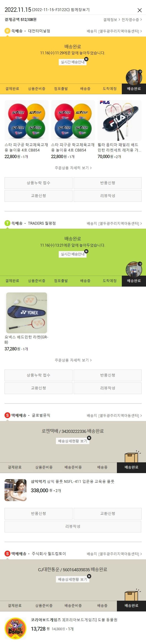Click the yellow 'e' 쓱배송 store icon
The height and width of the screenshot is (644, 146).
[8, 31]
